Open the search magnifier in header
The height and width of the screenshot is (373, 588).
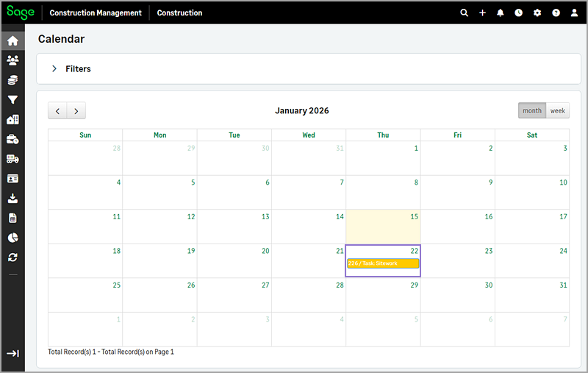pyautogui.click(x=464, y=13)
